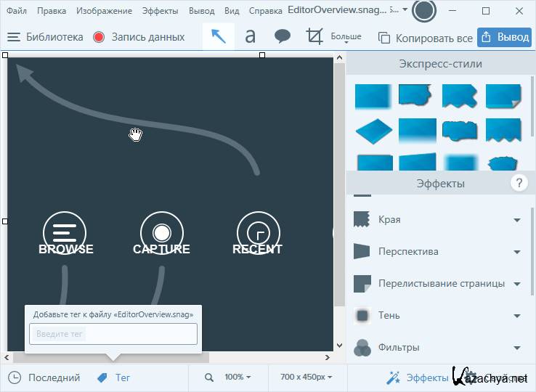The image size is (536, 392).
Task: Expand the Края effect options
Action: point(516,220)
